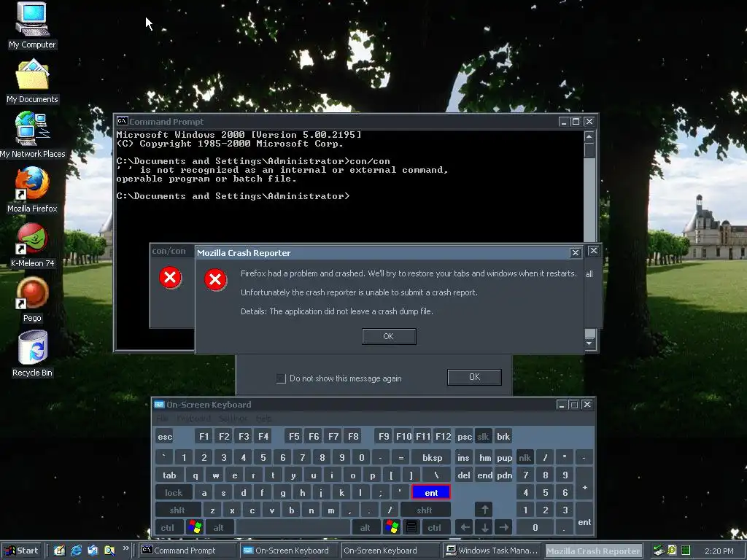
Task: Click the blue highlighted ent key
Action: pyautogui.click(x=431, y=493)
